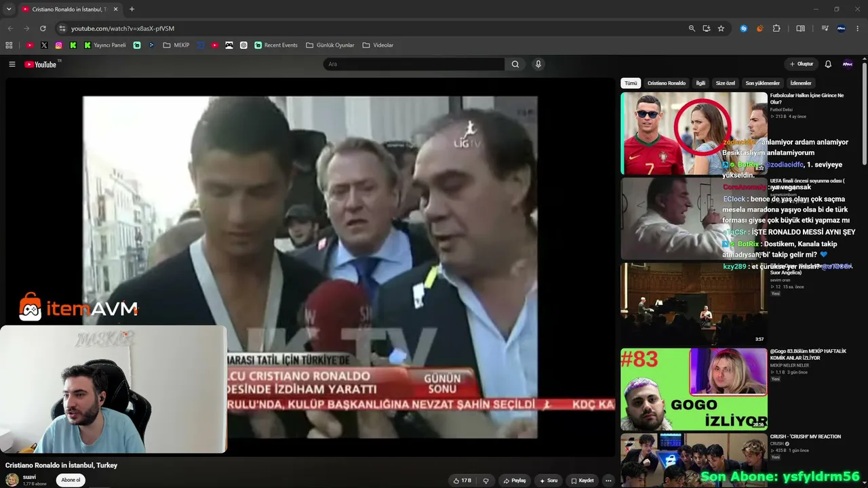The height and width of the screenshot is (488, 868).
Task: Go to the YouTube home logo
Action: pyautogui.click(x=41, y=64)
